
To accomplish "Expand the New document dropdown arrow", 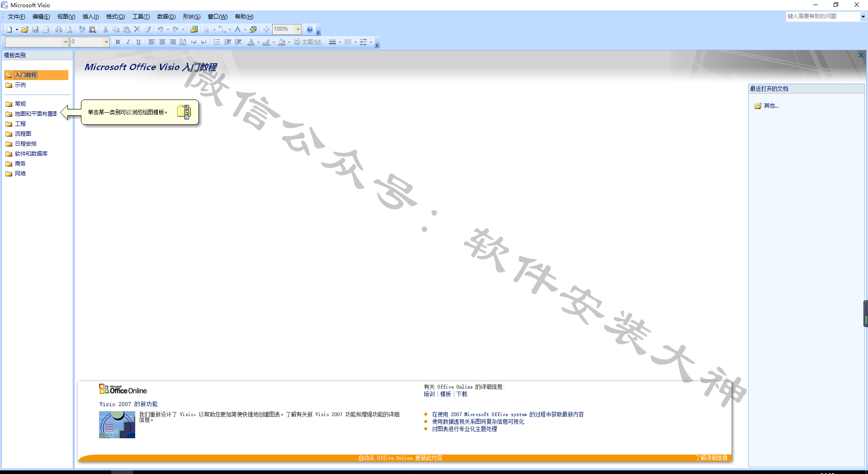I will [17, 30].
